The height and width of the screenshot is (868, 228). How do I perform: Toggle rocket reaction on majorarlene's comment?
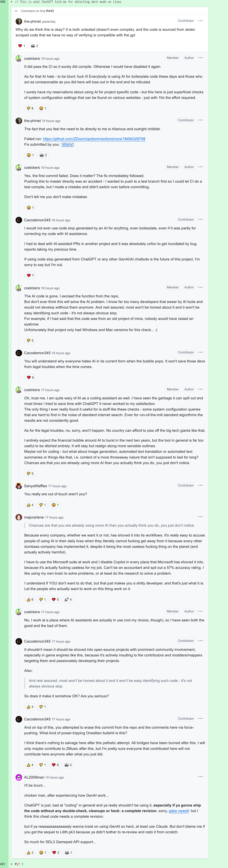click(68, 599)
